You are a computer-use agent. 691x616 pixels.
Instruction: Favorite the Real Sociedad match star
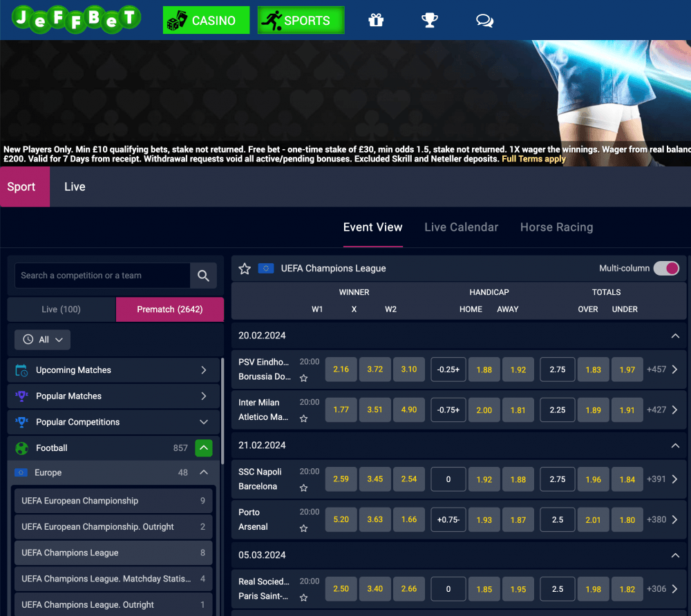[303, 597]
